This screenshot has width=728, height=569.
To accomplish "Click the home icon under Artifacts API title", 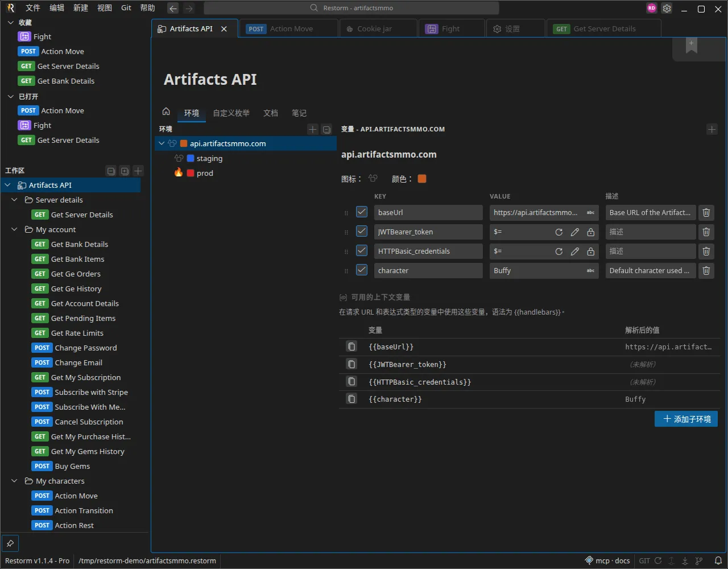I will [166, 112].
